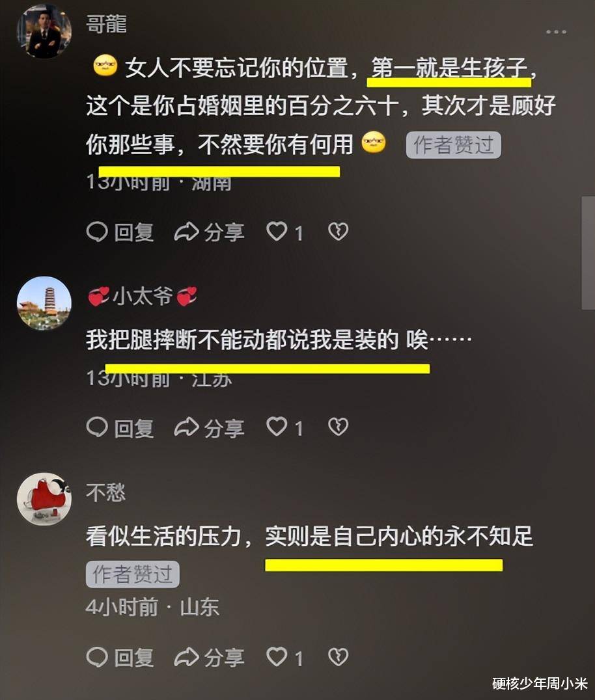Reply to 哥龍's comment
595x700 pixels.
(120, 232)
